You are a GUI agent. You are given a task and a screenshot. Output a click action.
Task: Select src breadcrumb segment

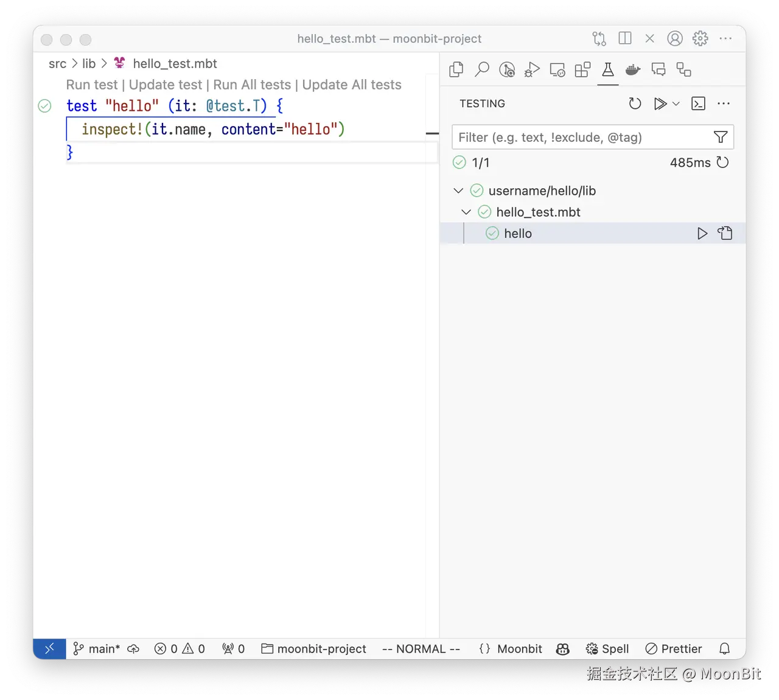click(x=57, y=63)
